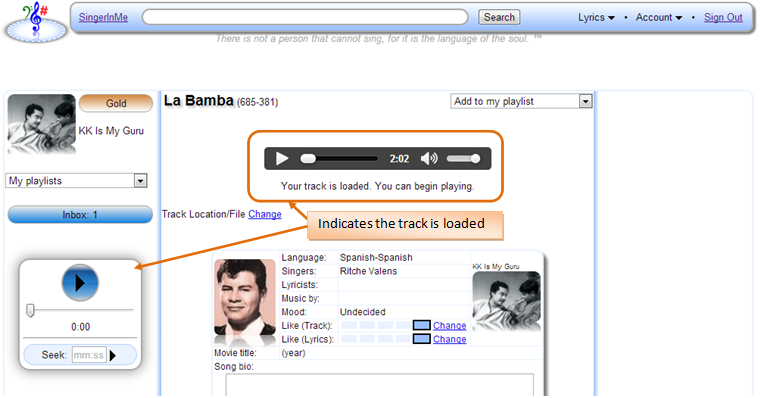This screenshot has height=398, width=760.
Task: Click the Ritche Valens singer name
Action: [368, 271]
